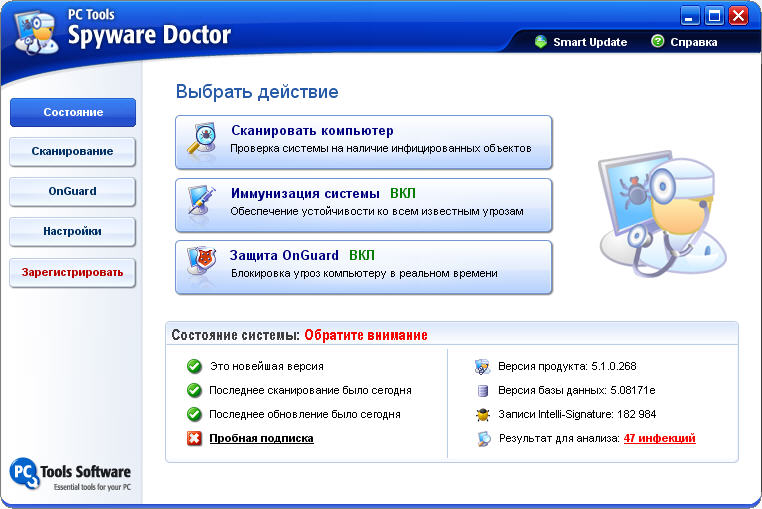The height and width of the screenshot is (509, 762).
Task: Toggle Защита OnGuard ВКЛ status
Action: (362, 255)
